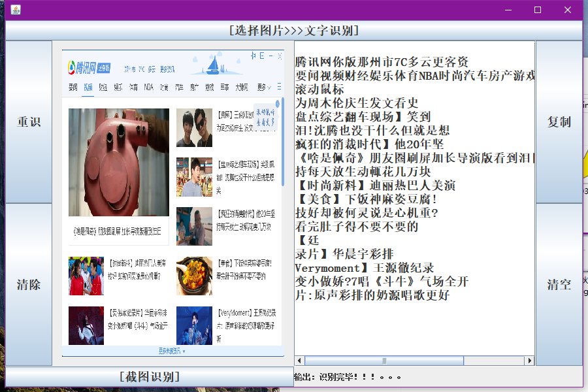Viewport: 588px width, 392px height.
Task: Click the thumbnail of people in red jackets
Action: pyautogui.click(x=86, y=276)
